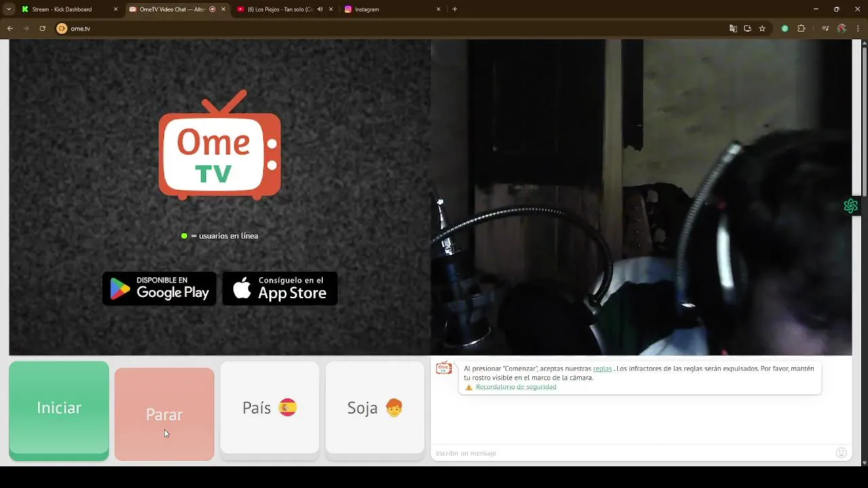Image resolution: width=868 pixels, height=488 pixels.
Task: Switch to the Stream - Kick Dashboard tab
Action: (x=63, y=9)
